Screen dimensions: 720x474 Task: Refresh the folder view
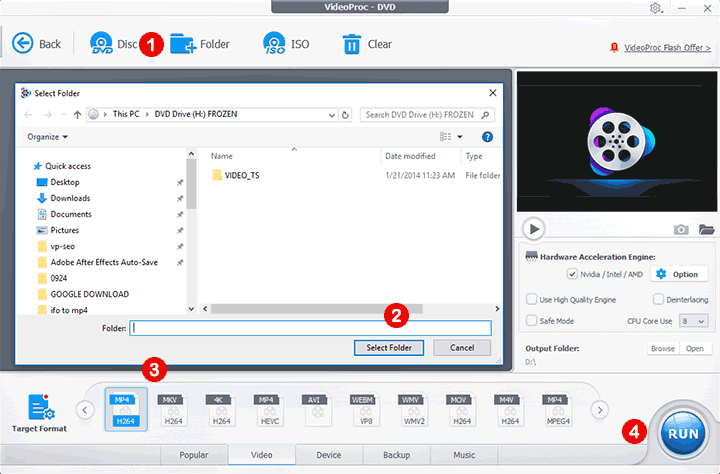pyautogui.click(x=345, y=115)
